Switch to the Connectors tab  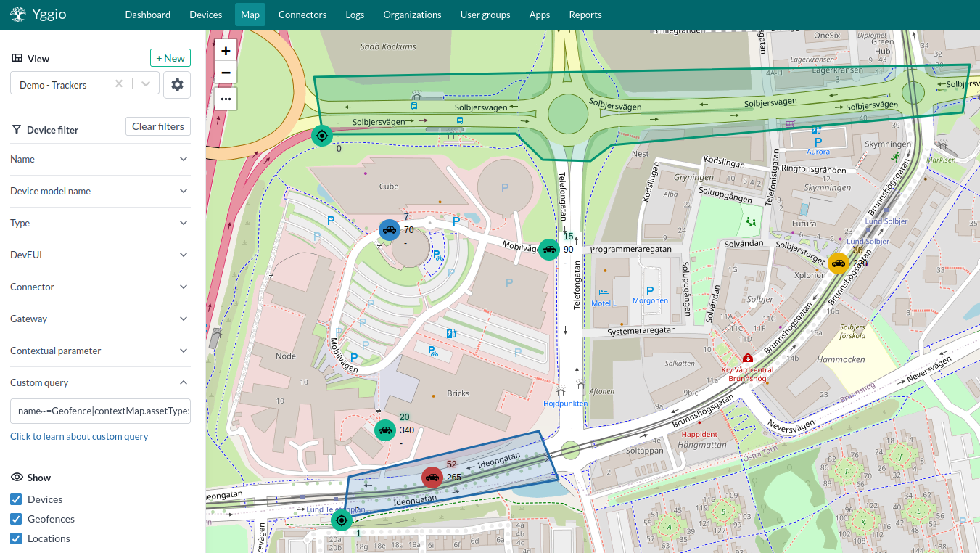point(302,15)
